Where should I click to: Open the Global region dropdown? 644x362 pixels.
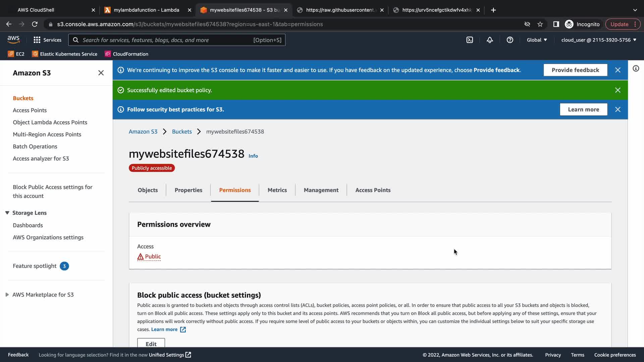(x=537, y=40)
